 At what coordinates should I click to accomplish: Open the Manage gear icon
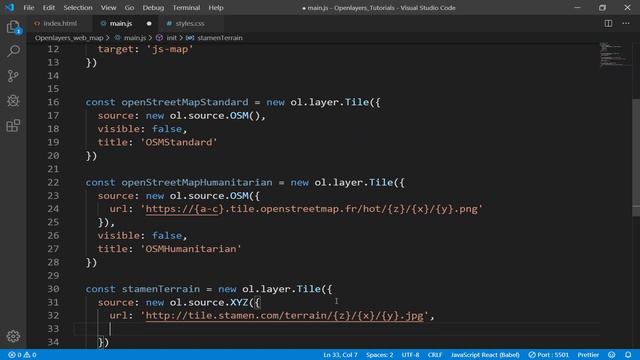click(13, 336)
